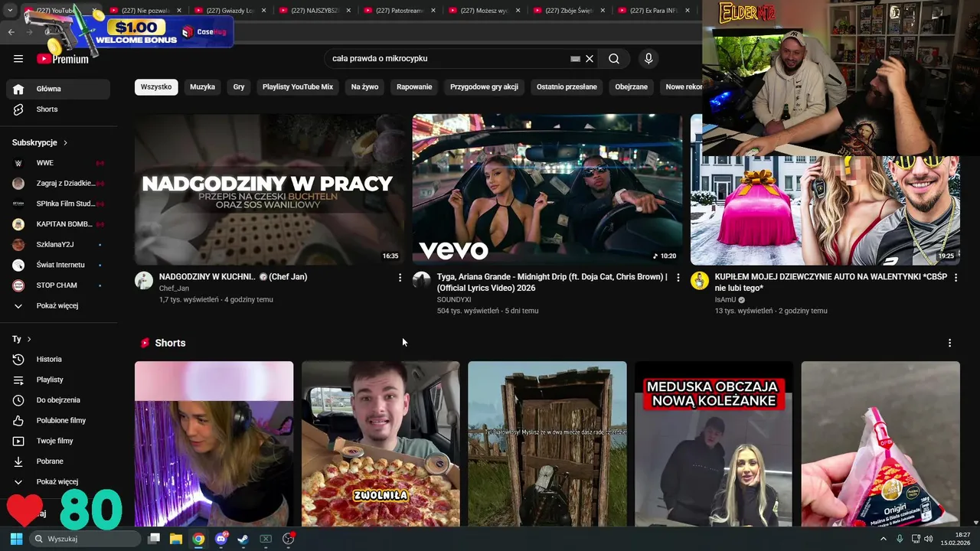This screenshot has width=980, height=551.
Task: Select the Obejrzane chip
Action: coord(631,86)
